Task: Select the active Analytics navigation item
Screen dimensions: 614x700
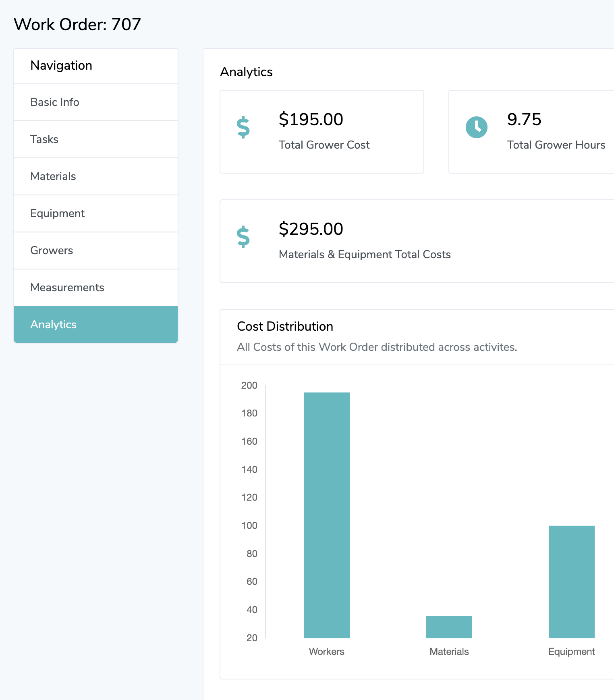Action: tap(96, 324)
